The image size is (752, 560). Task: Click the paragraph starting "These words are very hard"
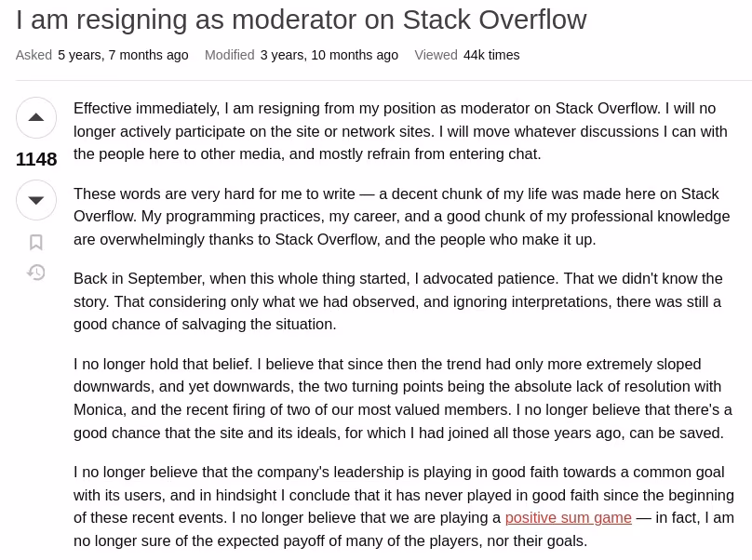402,216
